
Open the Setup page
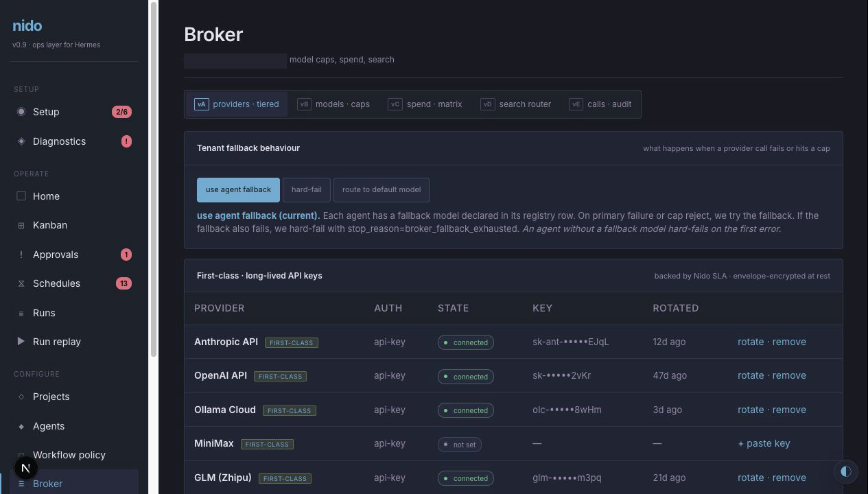click(74, 112)
